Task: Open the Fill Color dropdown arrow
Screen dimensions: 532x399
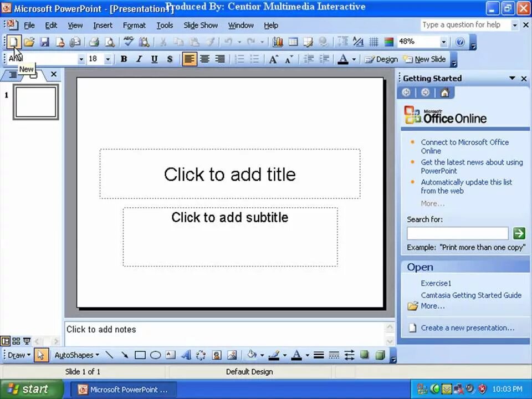Action: pyautogui.click(x=262, y=355)
